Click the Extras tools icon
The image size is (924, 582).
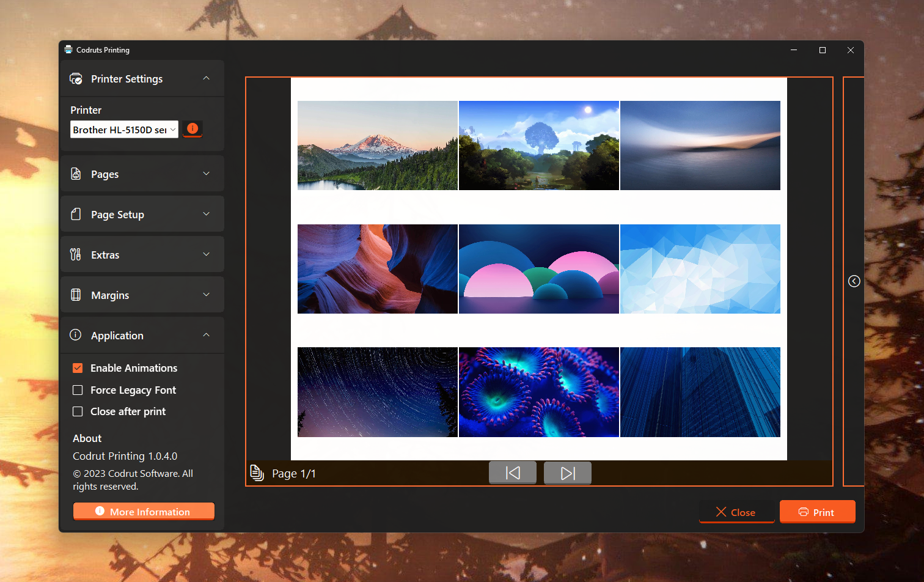point(76,255)
